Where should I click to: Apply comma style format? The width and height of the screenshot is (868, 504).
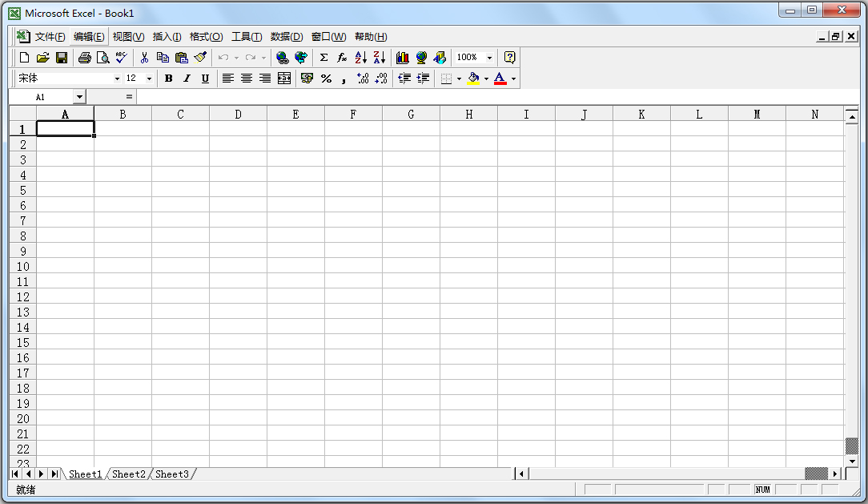344,79
